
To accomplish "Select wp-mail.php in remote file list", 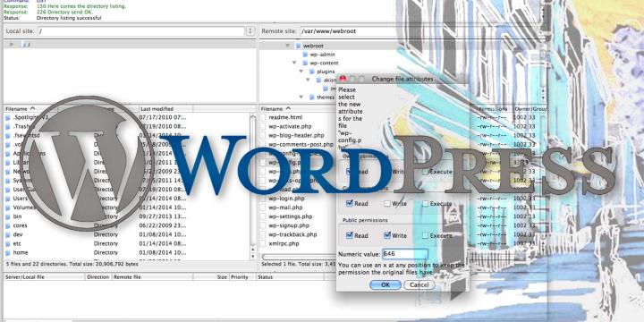I will (285, 208).
